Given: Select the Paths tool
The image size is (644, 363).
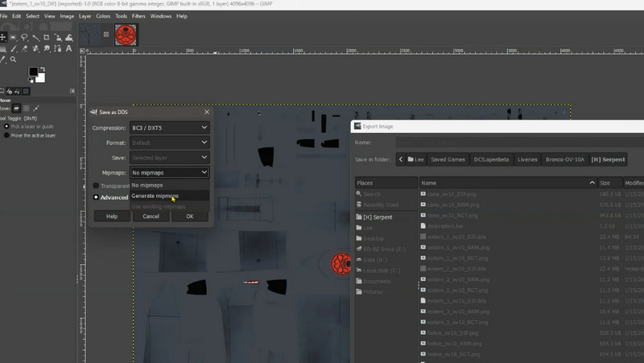Looking at the screenshot, I should click(58, 48).
